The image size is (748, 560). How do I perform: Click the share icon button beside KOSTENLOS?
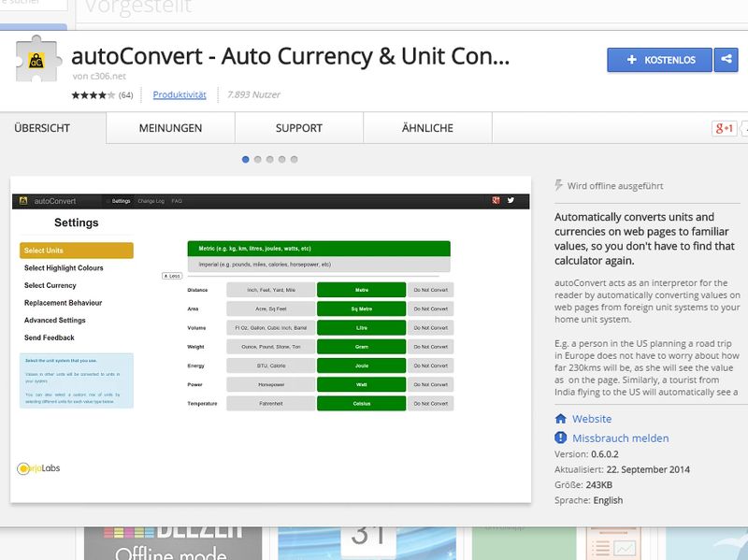[726, 60]
